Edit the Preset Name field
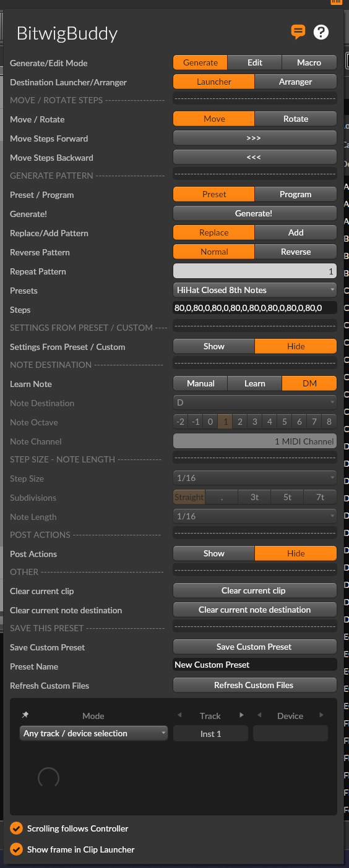The height and width of the screenshot is (868, 349). (255, 665)
